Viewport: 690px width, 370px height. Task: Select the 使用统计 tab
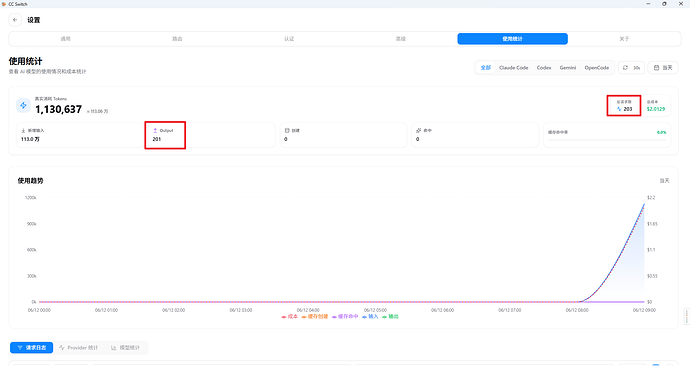tap(512, 39)
